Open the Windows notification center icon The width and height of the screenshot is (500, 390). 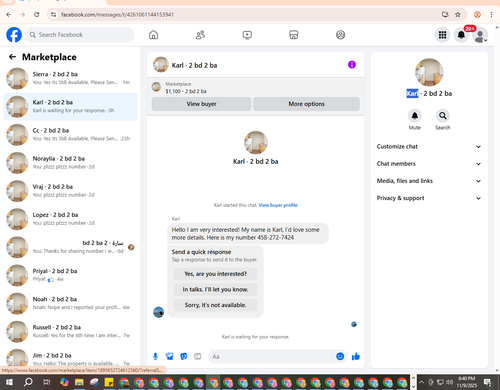(488, 382)
